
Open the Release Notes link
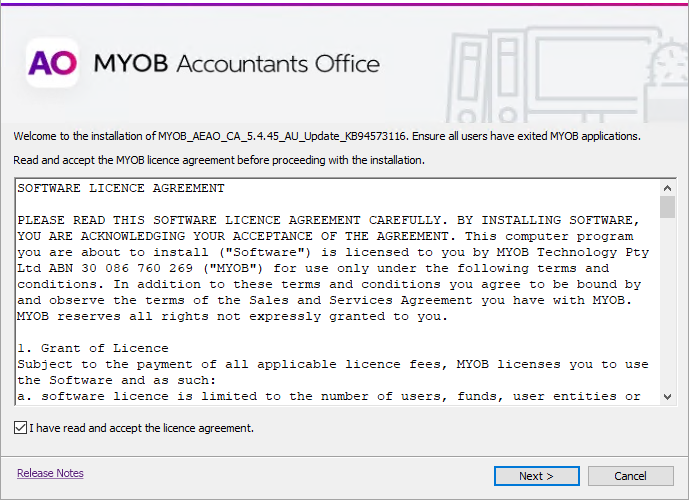tap(50, 473)
